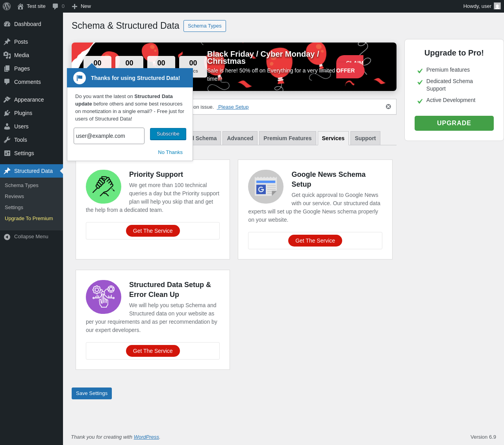The image size is (504, 445).
Task: Open the Comments sidebar item icon
Action: pyautogui.click(x=7, y=82)
